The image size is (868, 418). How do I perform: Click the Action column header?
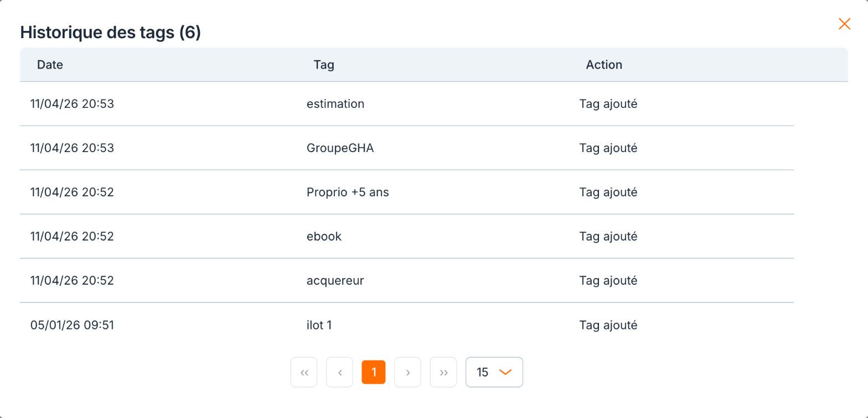(x=604, y=65)
